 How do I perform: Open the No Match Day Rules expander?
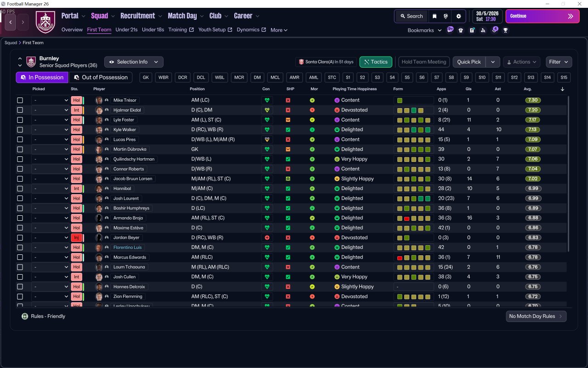536,316
